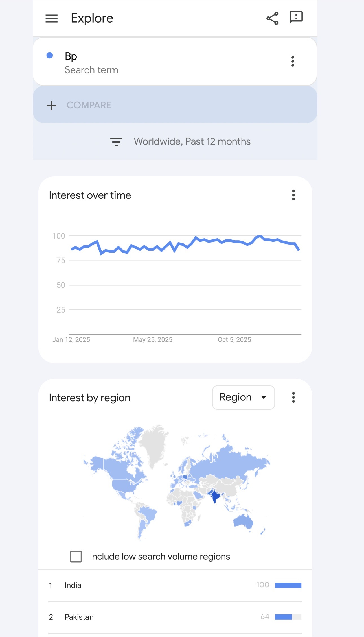Screen dimensions: 364x637
Task: Enable Include low search volume regions
Action: (76, 557)
